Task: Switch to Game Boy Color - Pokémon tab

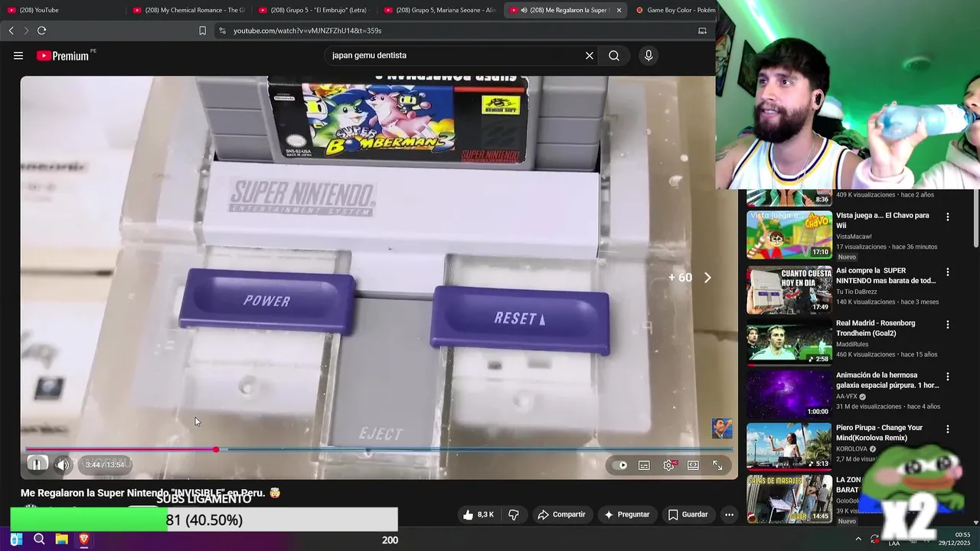Action: click(x=675, y=10)
